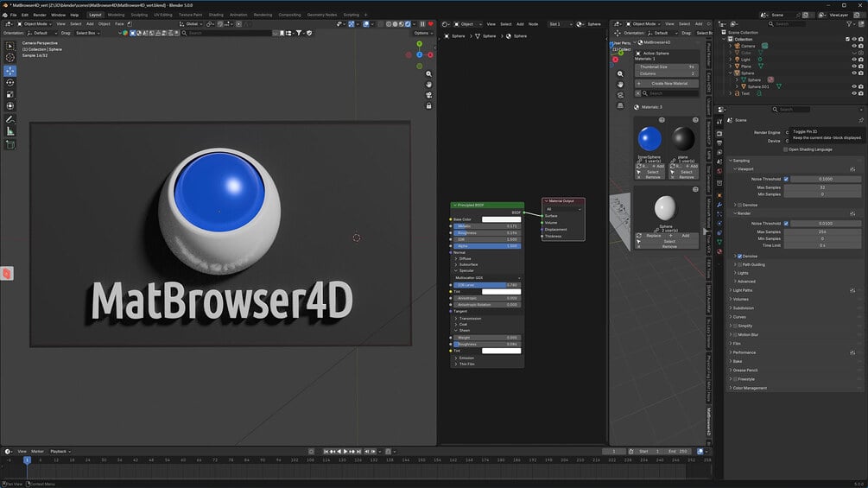Switch to the Shading workspace tab
The image size is (868, 488).
(216, 15)
